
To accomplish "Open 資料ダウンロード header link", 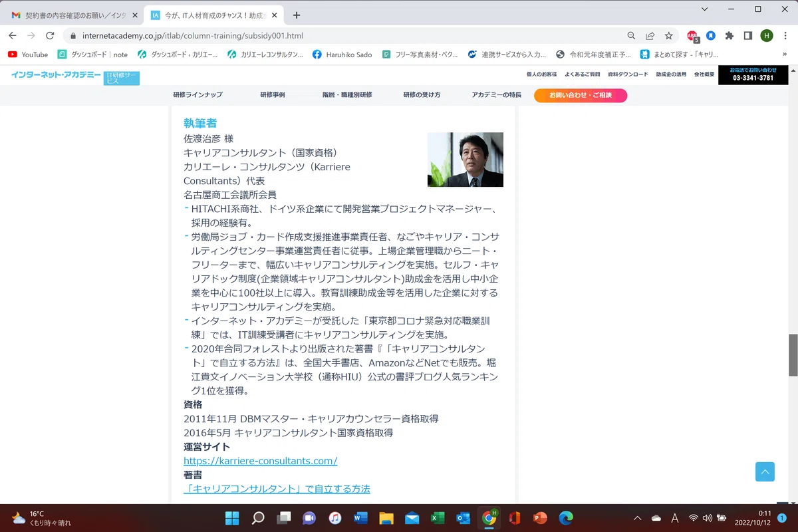I will (x=628, y=74).
